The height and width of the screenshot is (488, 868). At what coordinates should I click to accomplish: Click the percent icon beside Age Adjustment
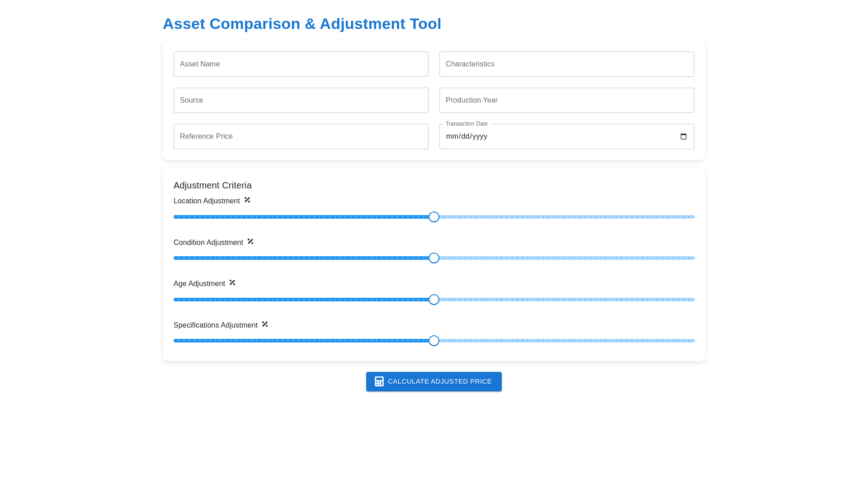tap(232, 282)
